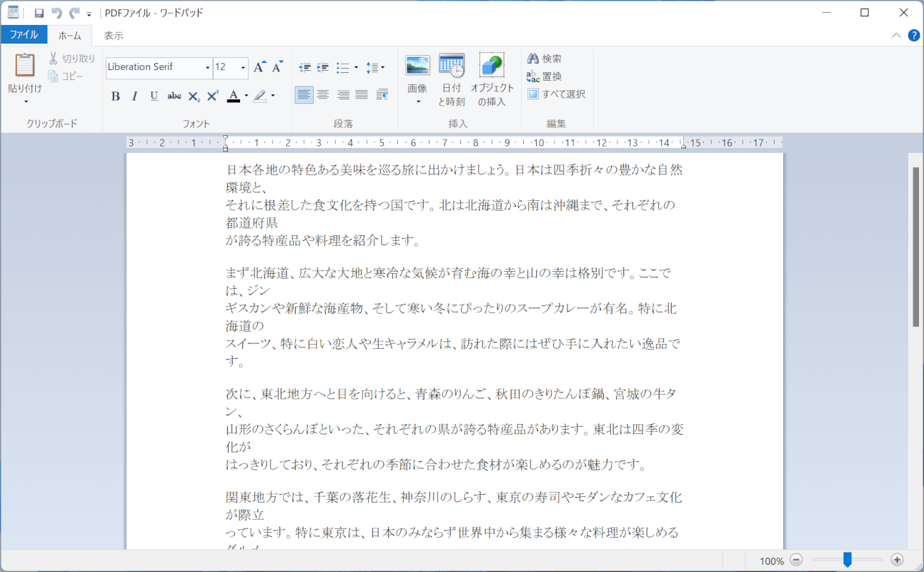Click the WordPad app icon in title bar
The image size is (924, 572).
click(x=13, y=13)
